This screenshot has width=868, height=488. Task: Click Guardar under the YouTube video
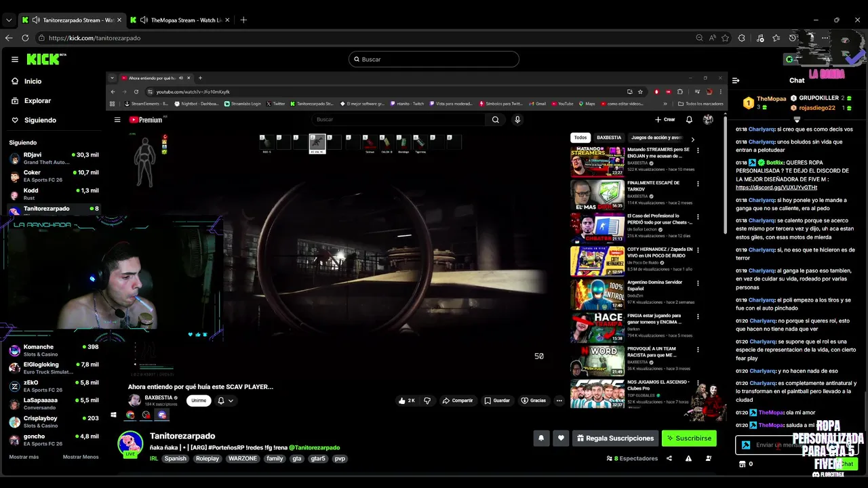[x=497, y=401]
